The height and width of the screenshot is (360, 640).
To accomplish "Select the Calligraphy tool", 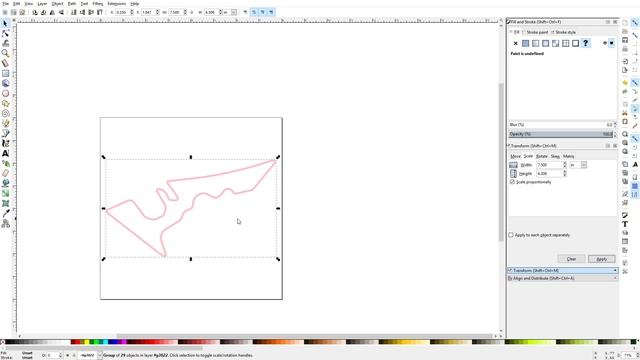I will click(x=5, y=143).
